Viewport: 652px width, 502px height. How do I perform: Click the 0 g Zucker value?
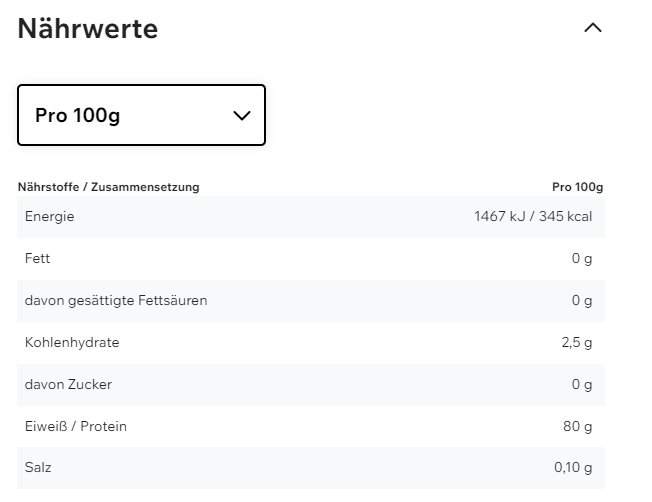[x=582, y=385]
